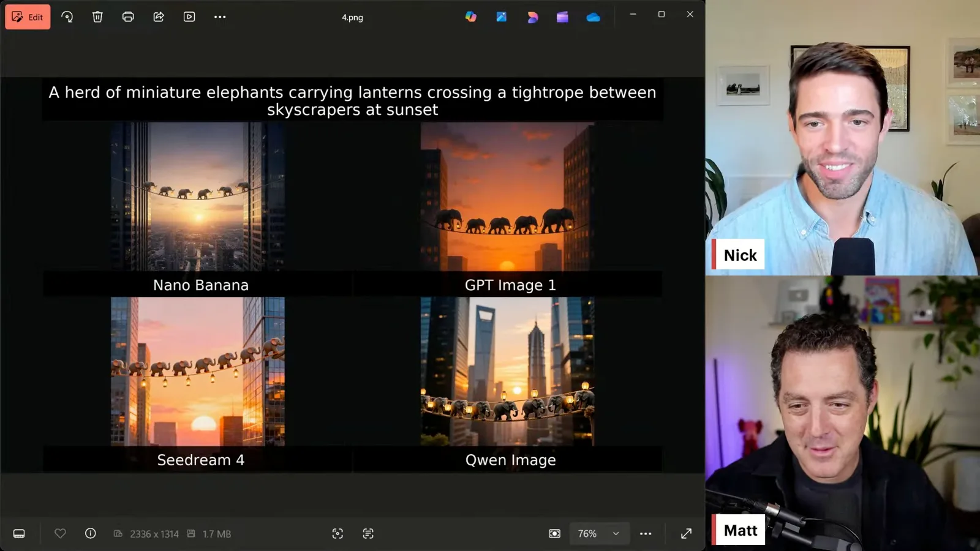
Task: Print the image using the printer icon
Action: click(x=128, y=17)
